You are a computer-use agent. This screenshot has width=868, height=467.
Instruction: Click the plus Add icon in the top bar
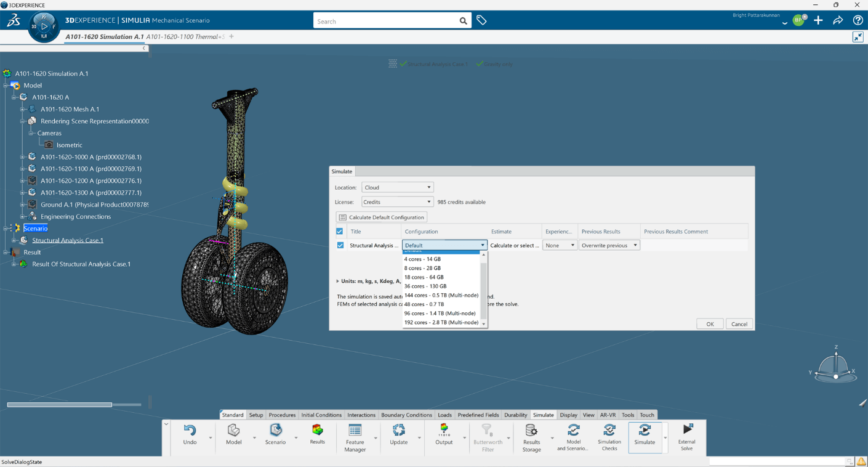point(818,20)
